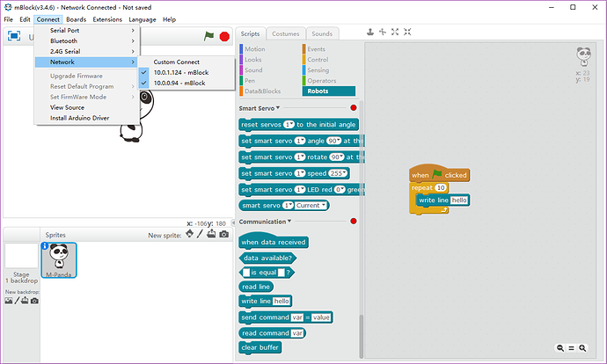Select Control block category

click(x=316, y=60)
